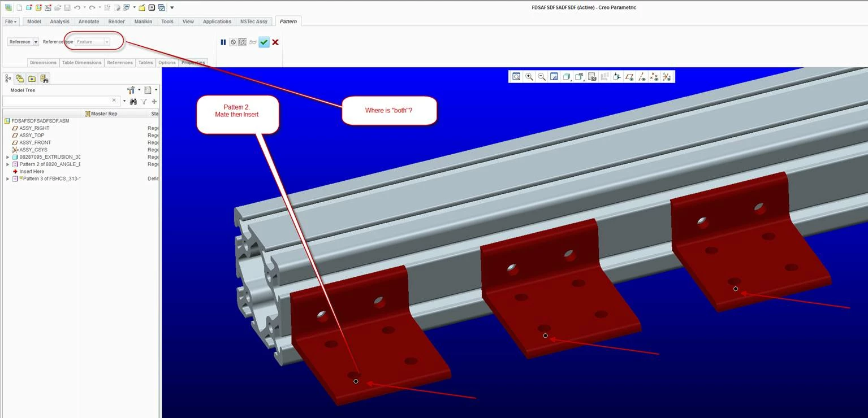Open the Display Style cube icon
This screenshot has height=418, width=868.
tap(567, 77)
